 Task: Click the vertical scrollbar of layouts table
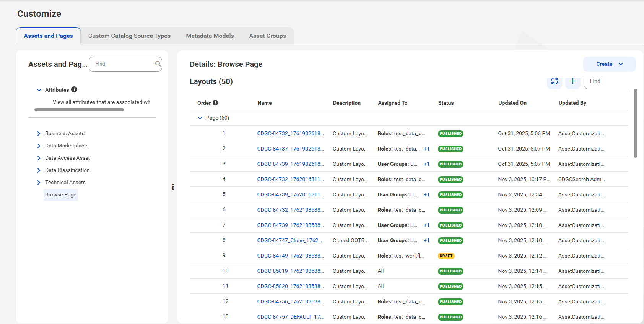tap(636, 123)
